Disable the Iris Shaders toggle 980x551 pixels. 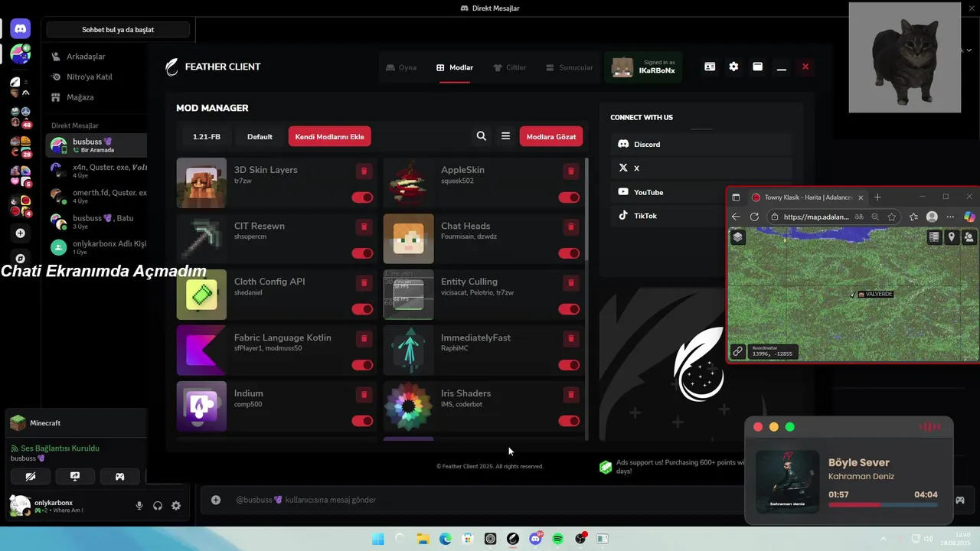(569, 421)
